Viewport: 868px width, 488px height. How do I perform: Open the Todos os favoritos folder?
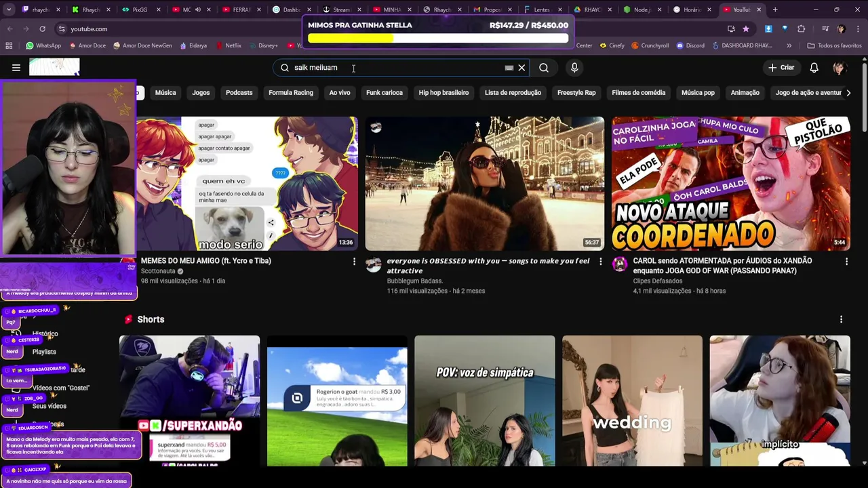[x=834, y=46]
